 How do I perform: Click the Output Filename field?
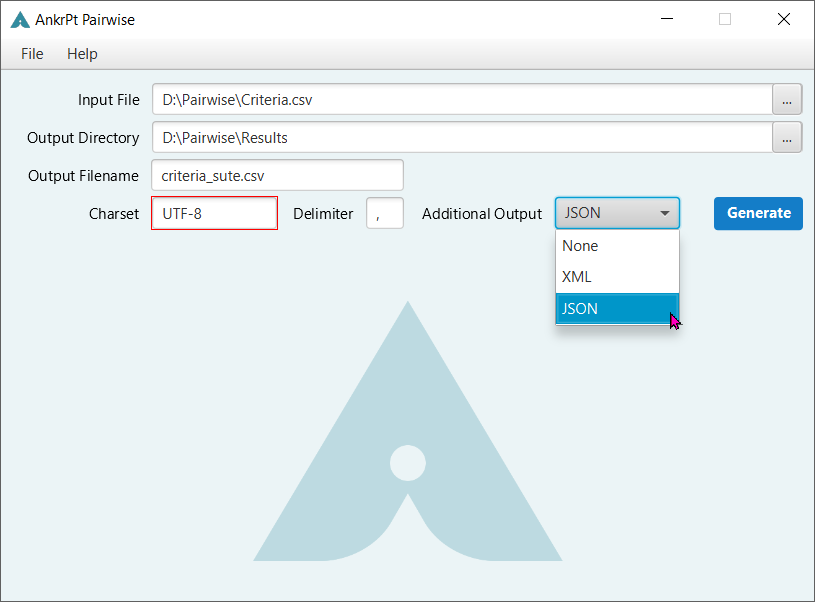(x=278, y=175)
